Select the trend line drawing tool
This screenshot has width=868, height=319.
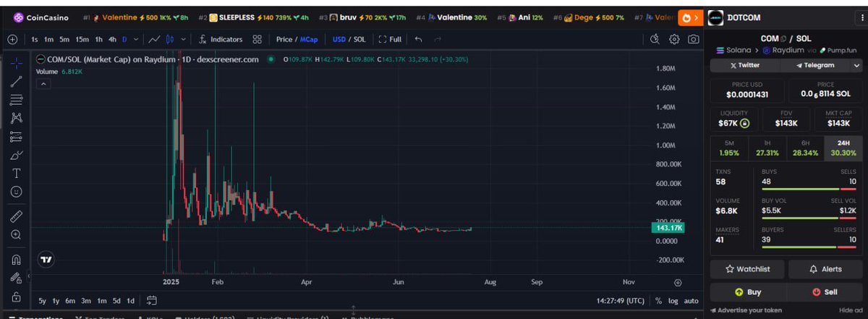tap(16, 82)
